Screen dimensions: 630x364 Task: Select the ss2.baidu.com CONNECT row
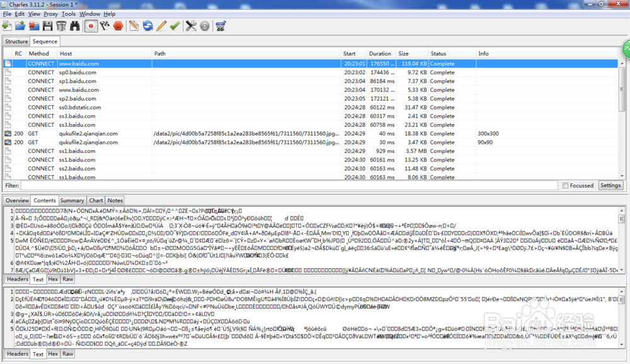click(x=310, y=168)
